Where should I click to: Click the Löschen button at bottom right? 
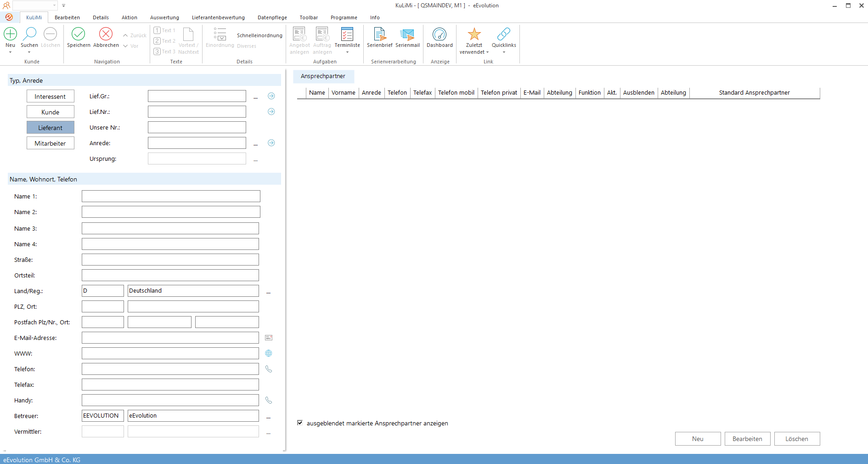click(797, 439)
